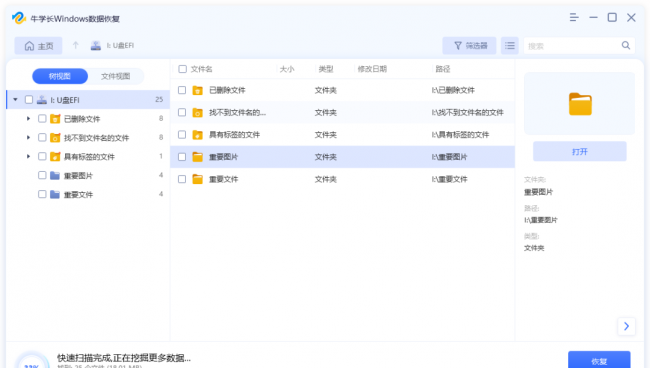Check 已删除文件 in the tree

[x=42, y=119]
